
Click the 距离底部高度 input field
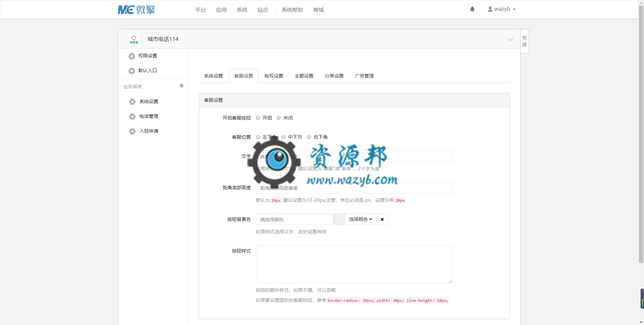click(354, 188)
